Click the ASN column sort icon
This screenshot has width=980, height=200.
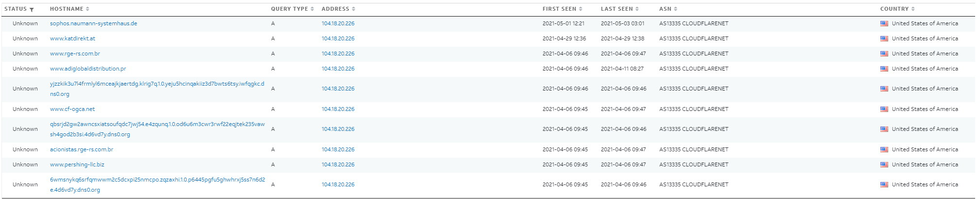[x=675, y=9]
